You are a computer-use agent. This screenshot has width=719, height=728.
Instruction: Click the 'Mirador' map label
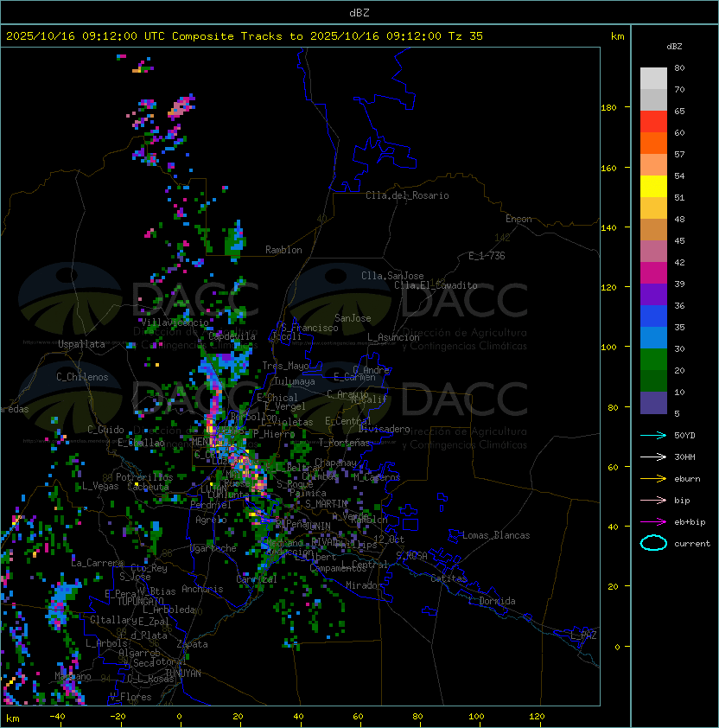(x=364, y=585)
